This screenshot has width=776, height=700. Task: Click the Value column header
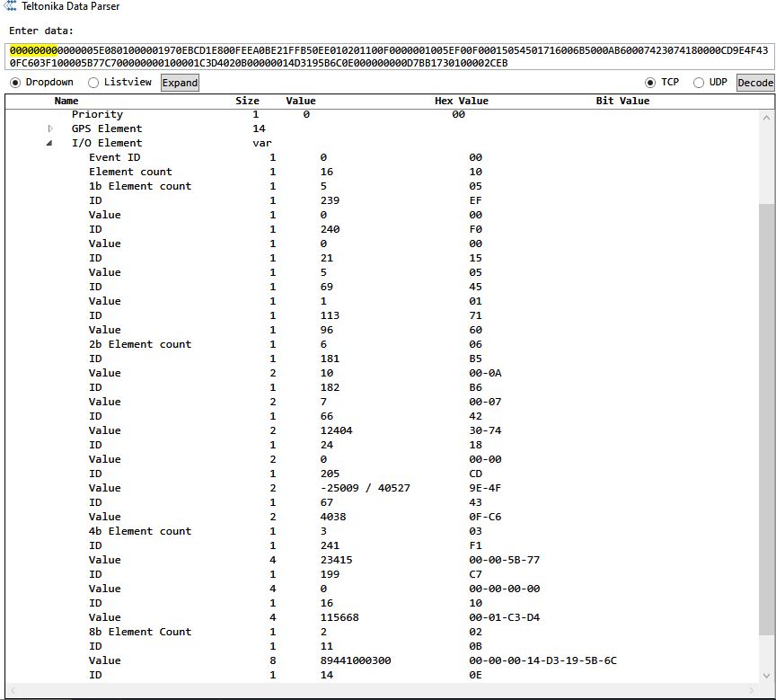click(301, 101)
